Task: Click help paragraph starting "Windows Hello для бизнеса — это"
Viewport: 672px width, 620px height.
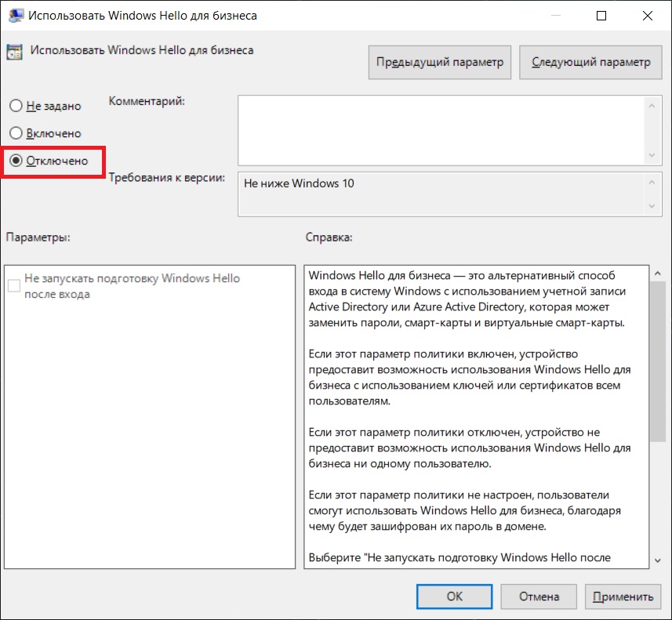Action: (467, 299)
